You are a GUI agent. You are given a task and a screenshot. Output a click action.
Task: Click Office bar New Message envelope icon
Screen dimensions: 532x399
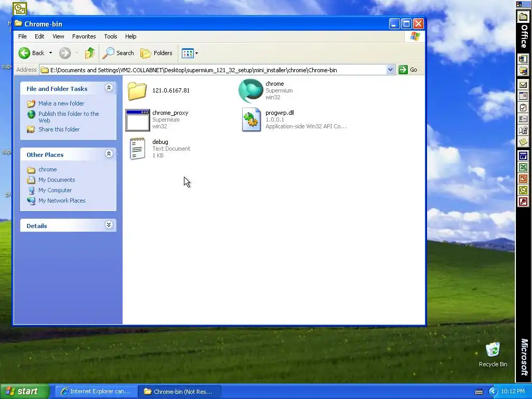coord(523,85)
